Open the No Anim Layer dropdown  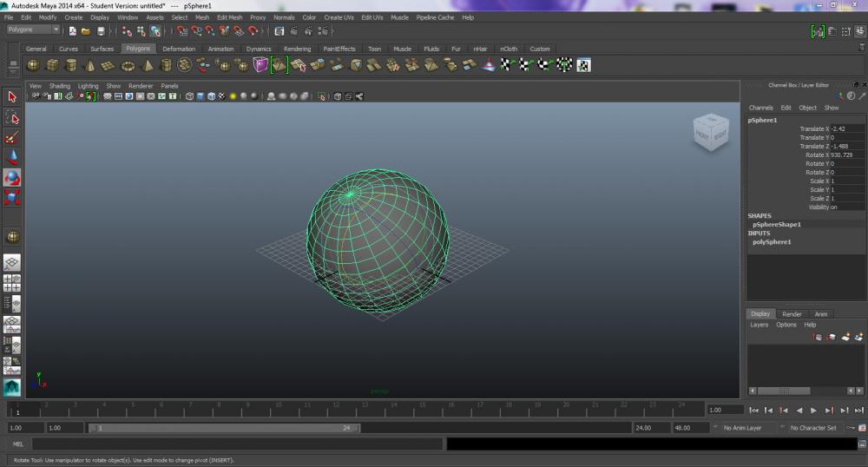pyautogui.click(x=743, y=428)
